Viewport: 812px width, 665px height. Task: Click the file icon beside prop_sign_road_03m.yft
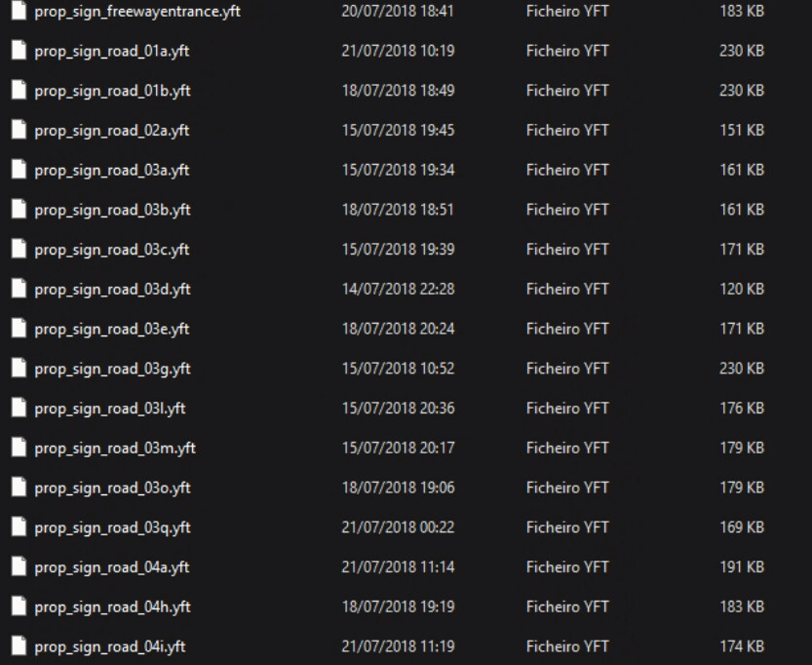(19, 448)
